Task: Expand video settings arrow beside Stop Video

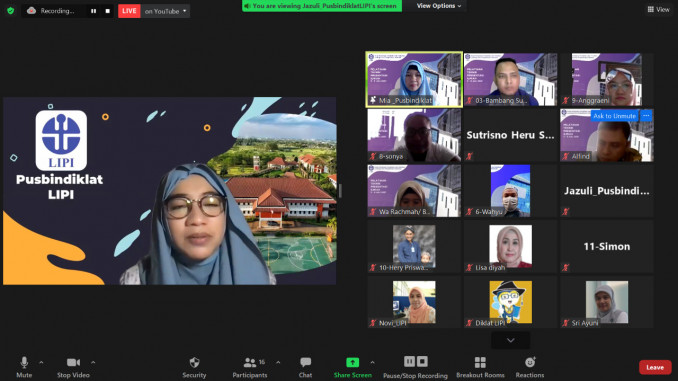Action: 93,362
